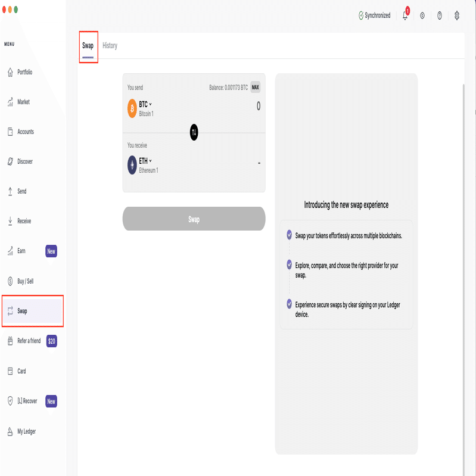The image size is (476, 476).
Task: Open the Accounts wallet icon
Action: pyautogui.click(x=10, y=132)
